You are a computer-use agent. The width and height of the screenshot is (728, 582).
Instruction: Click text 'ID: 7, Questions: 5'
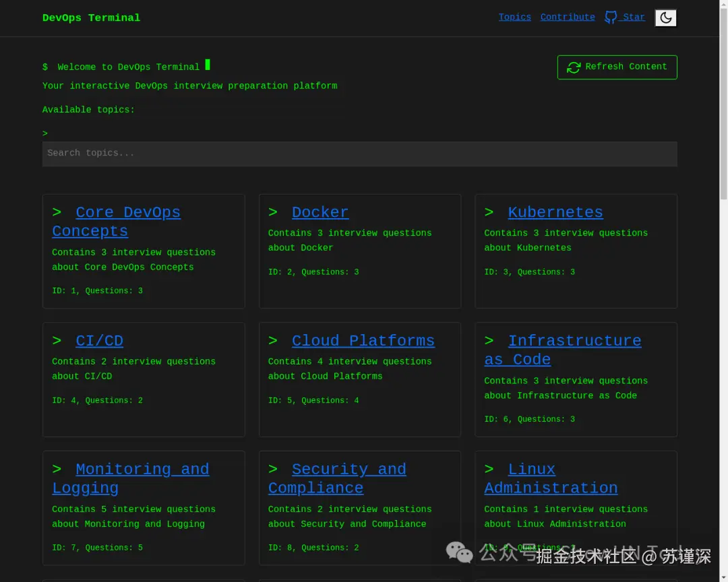pyautogui.click(x=97, y=548)
